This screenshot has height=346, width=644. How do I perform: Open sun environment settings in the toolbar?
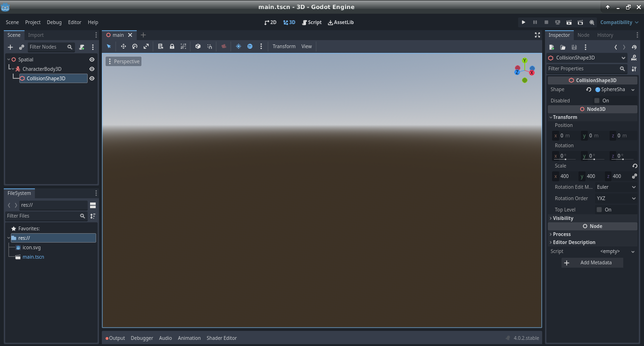[239, 46]
